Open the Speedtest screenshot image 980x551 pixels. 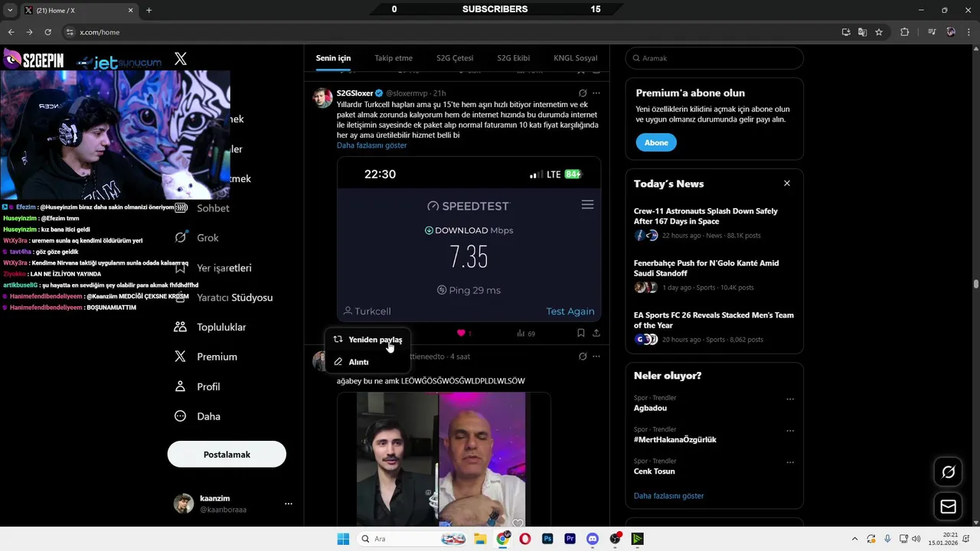click(x=469, y=239)
